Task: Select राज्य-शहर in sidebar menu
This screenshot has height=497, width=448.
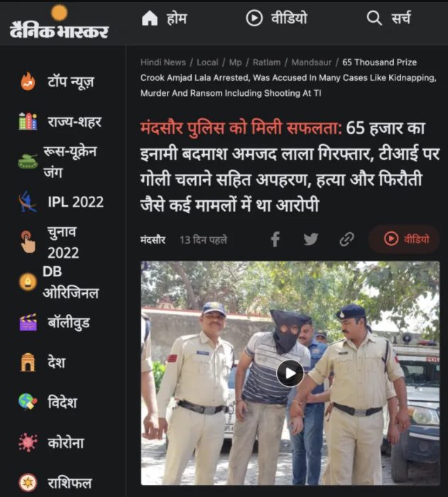Action: click(75, 121)
